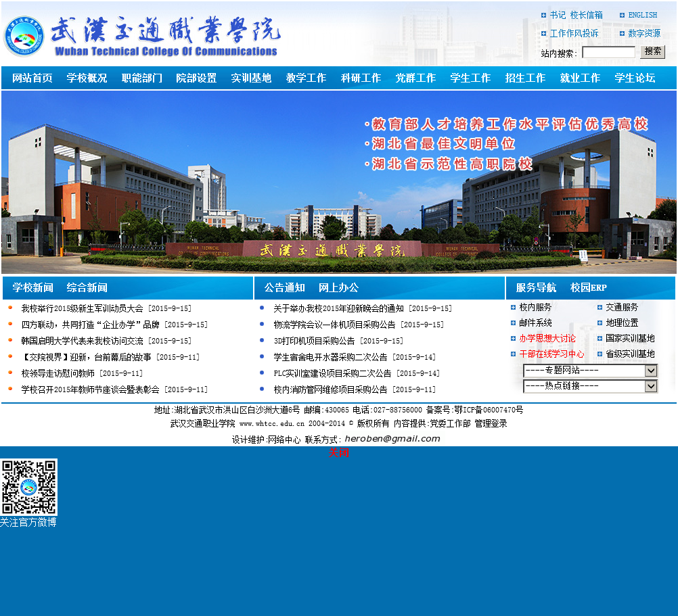
Task: Click the 书记 校长信箱 link
Action: click(577, 15)
